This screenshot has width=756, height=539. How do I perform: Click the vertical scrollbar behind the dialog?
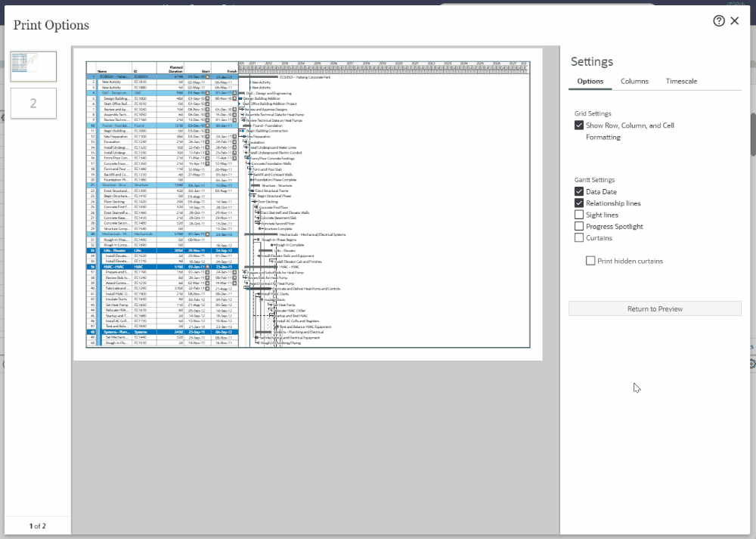[x=753, y=134]
